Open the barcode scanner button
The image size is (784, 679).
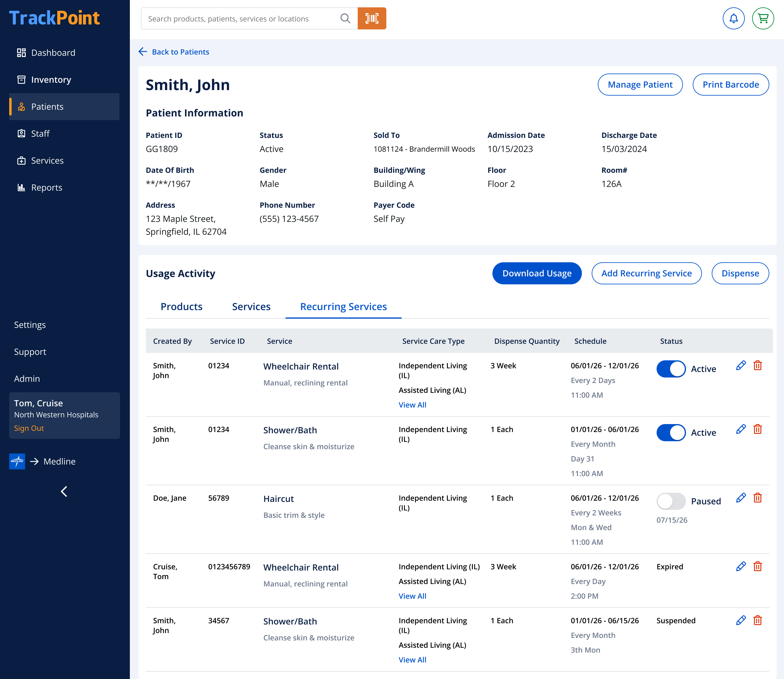[x=371, y=18]
